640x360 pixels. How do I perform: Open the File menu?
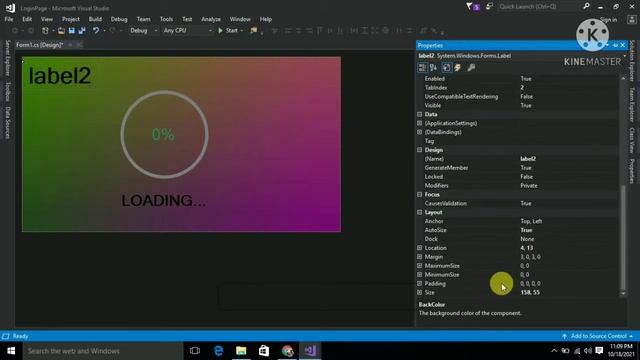9,19
